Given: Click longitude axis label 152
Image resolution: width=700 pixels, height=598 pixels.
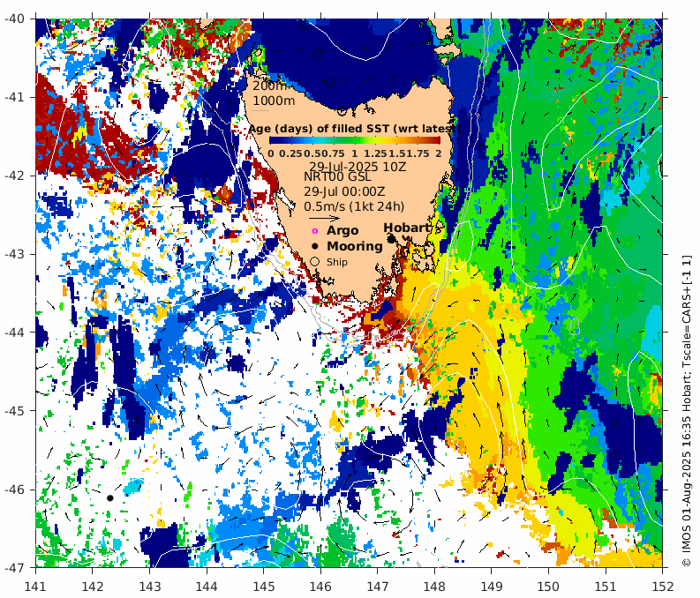Looking at the screenshot, I should coord(662,586).
